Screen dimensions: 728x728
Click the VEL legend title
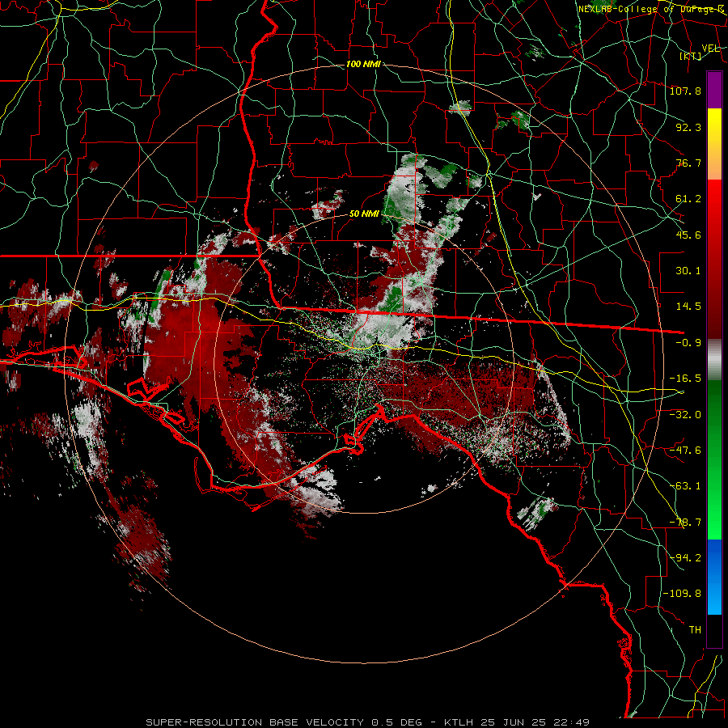(710, 49)
